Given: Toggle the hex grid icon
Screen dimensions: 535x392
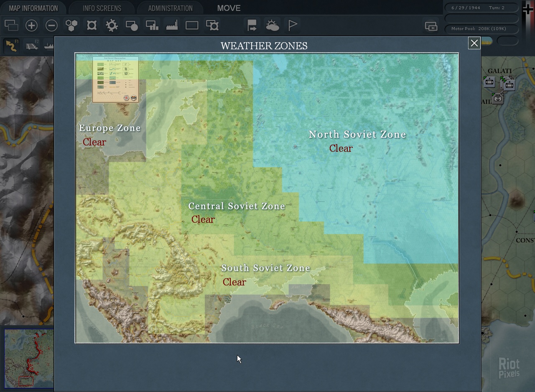Looking at the screenshot, I should point(71,25).
